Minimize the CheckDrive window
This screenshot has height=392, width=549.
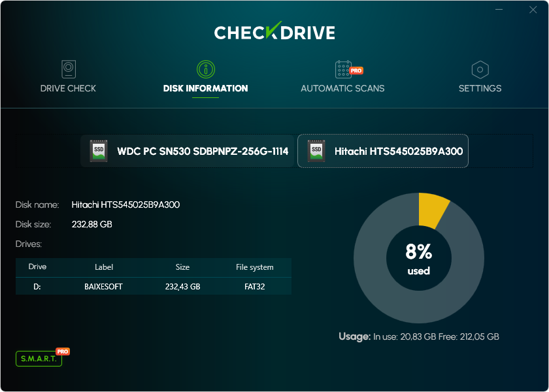point(499,9)
